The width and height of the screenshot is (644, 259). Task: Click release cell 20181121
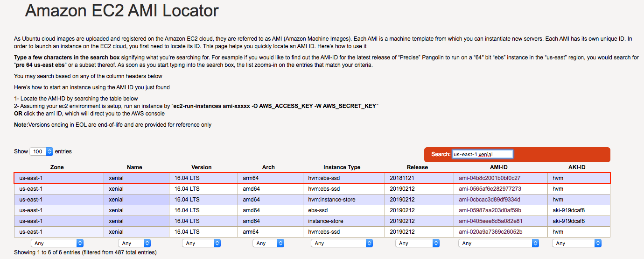tap(419, 178)
